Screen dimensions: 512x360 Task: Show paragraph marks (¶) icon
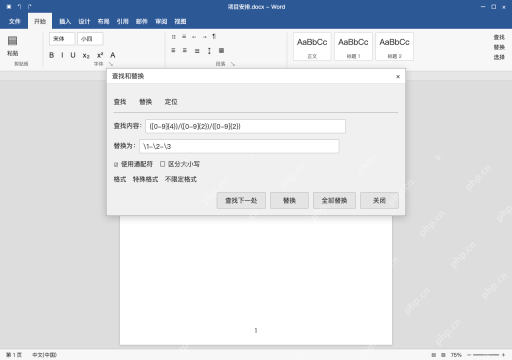click(214, 37)
